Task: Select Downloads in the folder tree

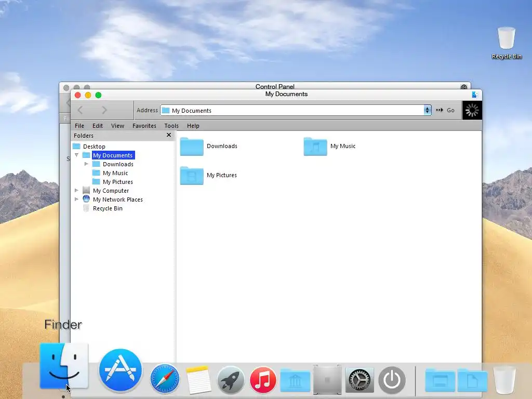Action: click(118, 164)
